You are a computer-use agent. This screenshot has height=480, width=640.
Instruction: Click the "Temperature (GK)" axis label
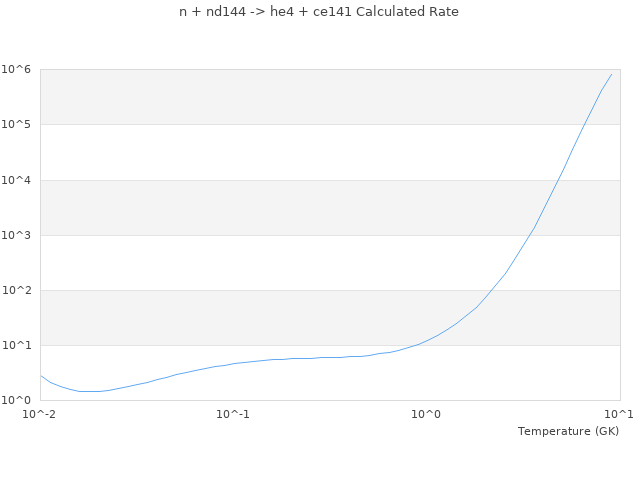pos(568,431)
